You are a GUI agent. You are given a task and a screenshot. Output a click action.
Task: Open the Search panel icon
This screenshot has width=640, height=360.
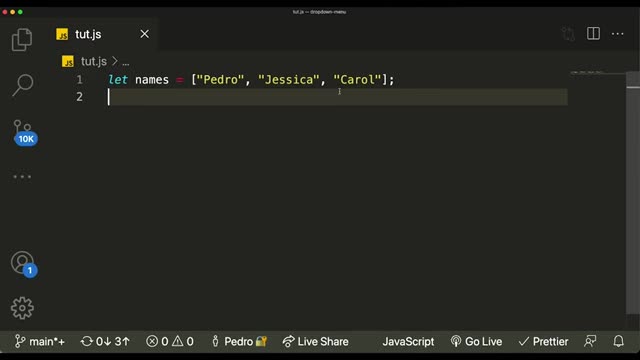(22, 85)
